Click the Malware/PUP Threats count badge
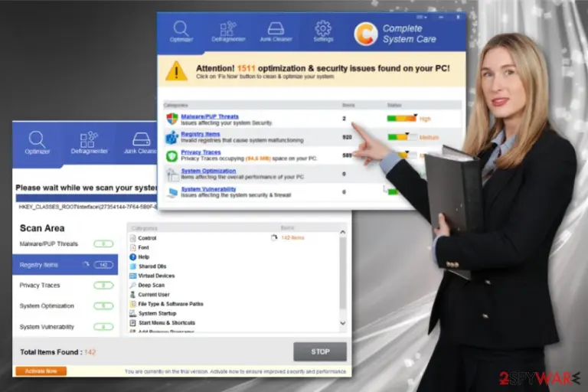588x392 pixels. [103, 244]
